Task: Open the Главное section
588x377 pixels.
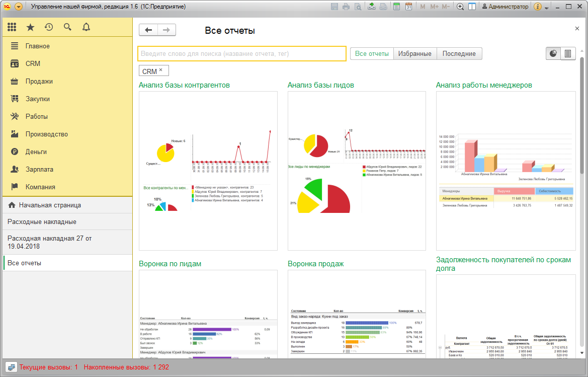Action: [x=67, y=46]
